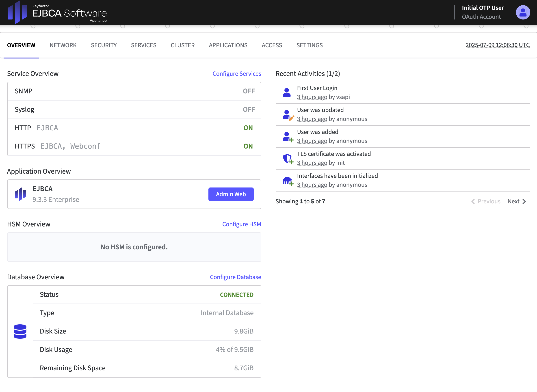The width and height of the screenshot is (537, 392).
Task: Click the Keyfactor EJBCA logo icon
Action: tap(17, 12)
